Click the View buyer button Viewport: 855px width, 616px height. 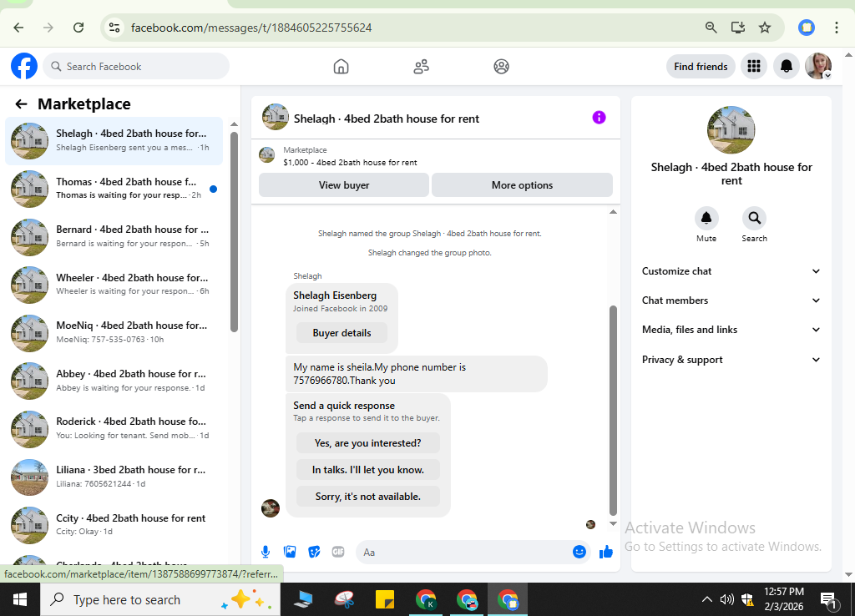click(x=343, y=184)
